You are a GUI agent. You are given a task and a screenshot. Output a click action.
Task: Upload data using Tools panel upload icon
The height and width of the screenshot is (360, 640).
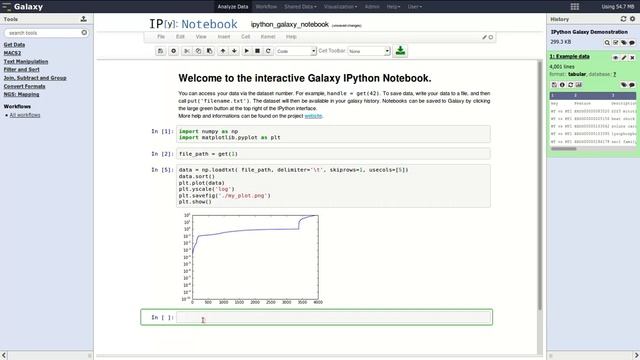click(84, 19)
